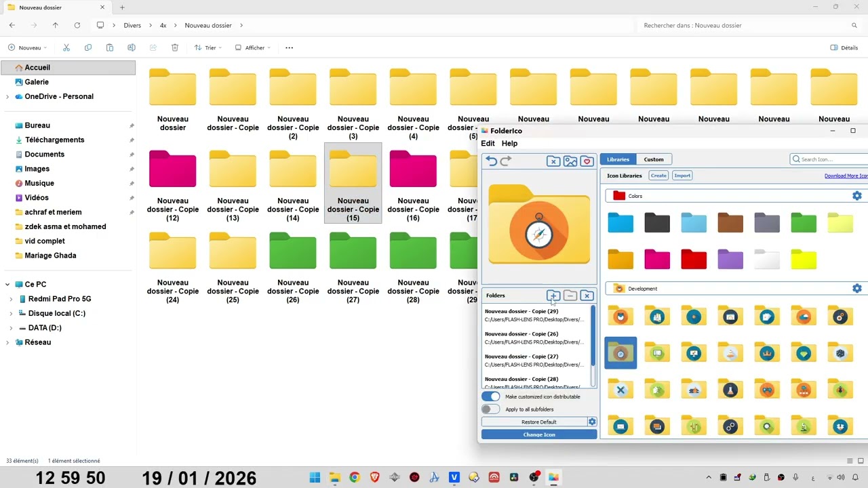Viewport: 868px width, 488px height.
Task: Undo last change in FolderIco
Action: click(492, 161)
